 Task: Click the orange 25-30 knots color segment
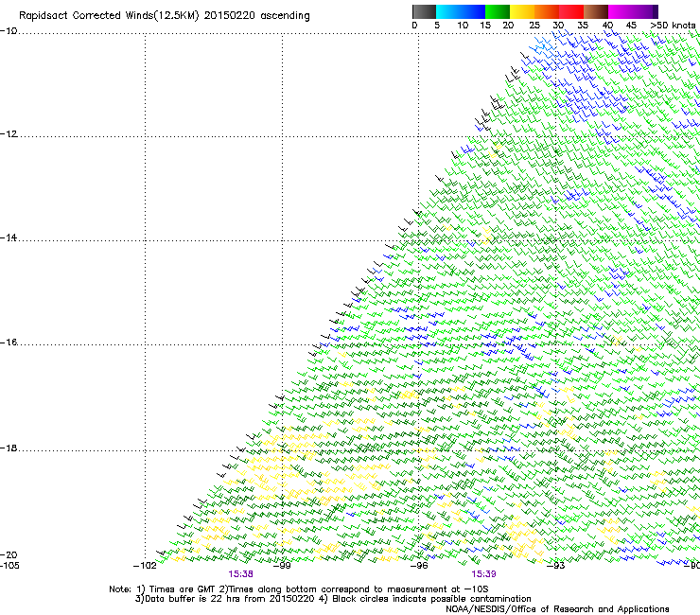tap(547, 11)
